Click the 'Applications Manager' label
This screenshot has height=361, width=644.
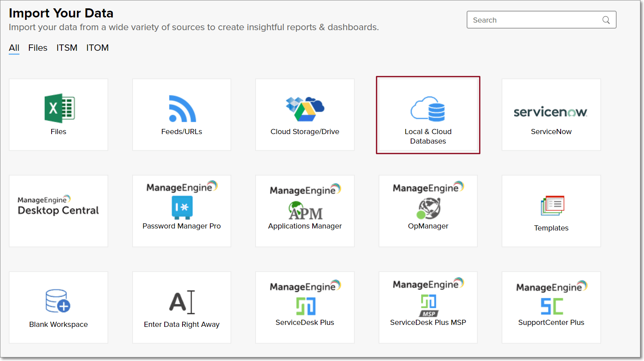(305, 226)
